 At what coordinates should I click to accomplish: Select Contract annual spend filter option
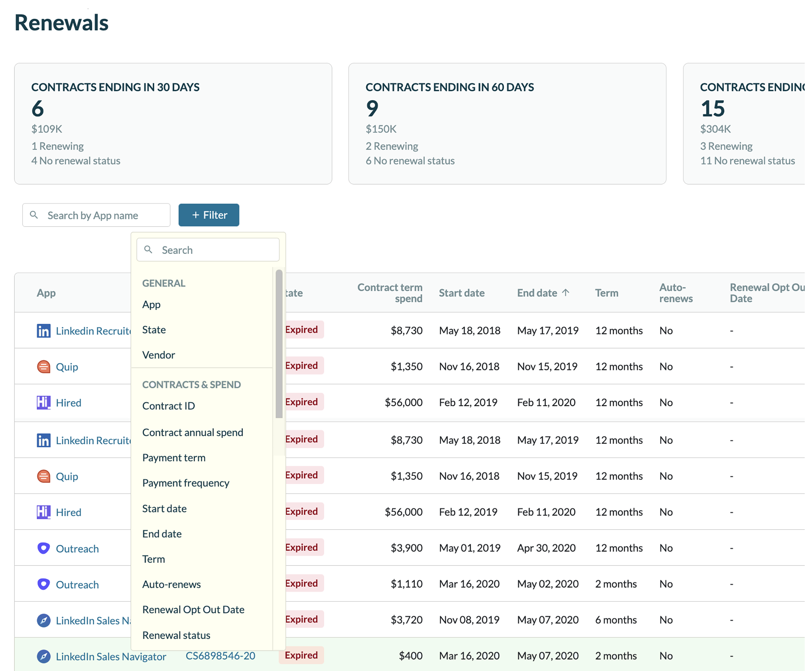(x=192, y=432)
